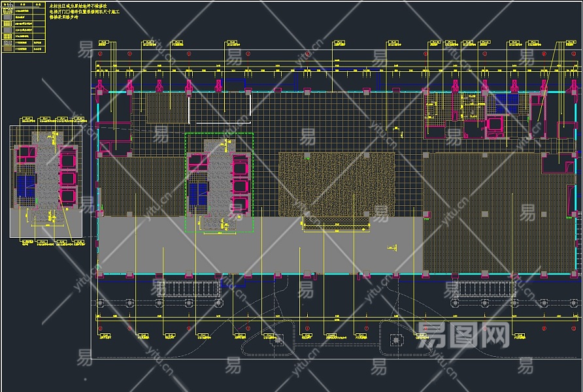Select the tan swatch in legend's last row
The width and height of the screenshot is (583, 392).
pyautogui.click(x=7, y=49)
